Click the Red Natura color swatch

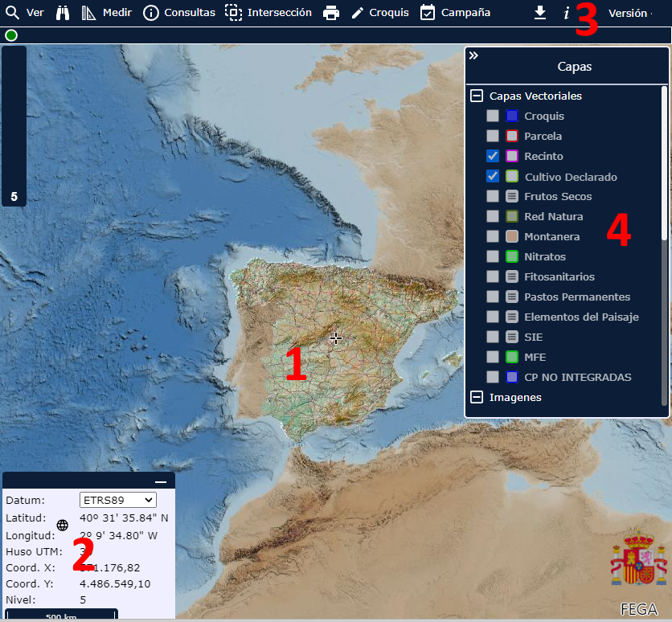point(512,216)
